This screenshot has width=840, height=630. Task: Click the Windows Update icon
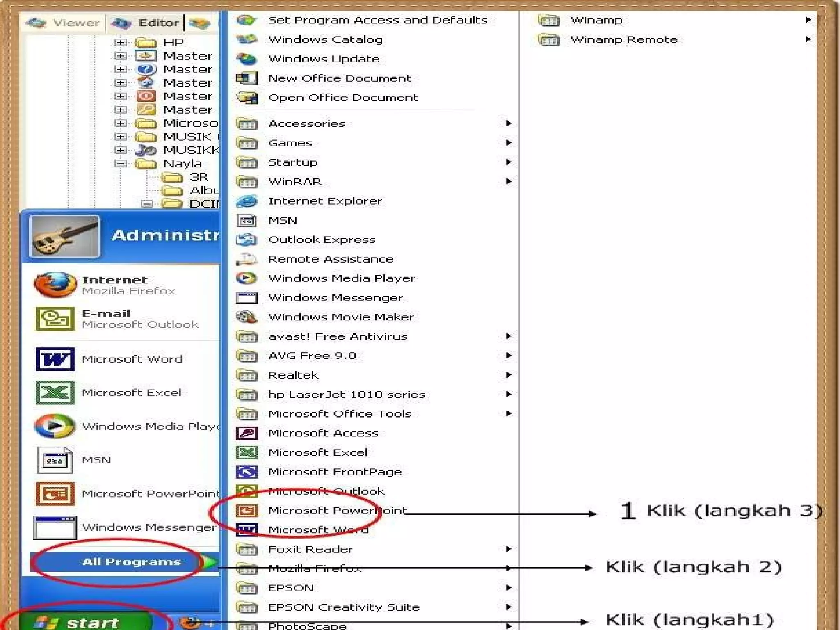pyautogui.click(x=247, y=59)
